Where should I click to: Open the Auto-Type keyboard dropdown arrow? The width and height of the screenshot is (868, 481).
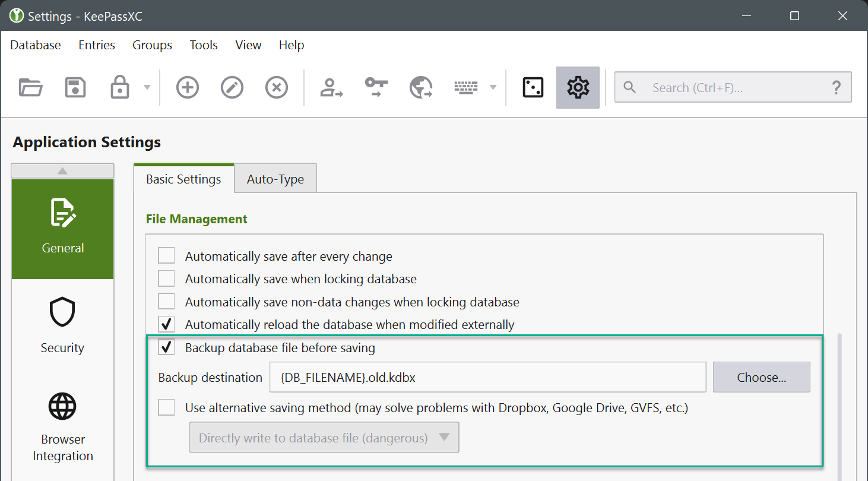(x=492, y=88)
